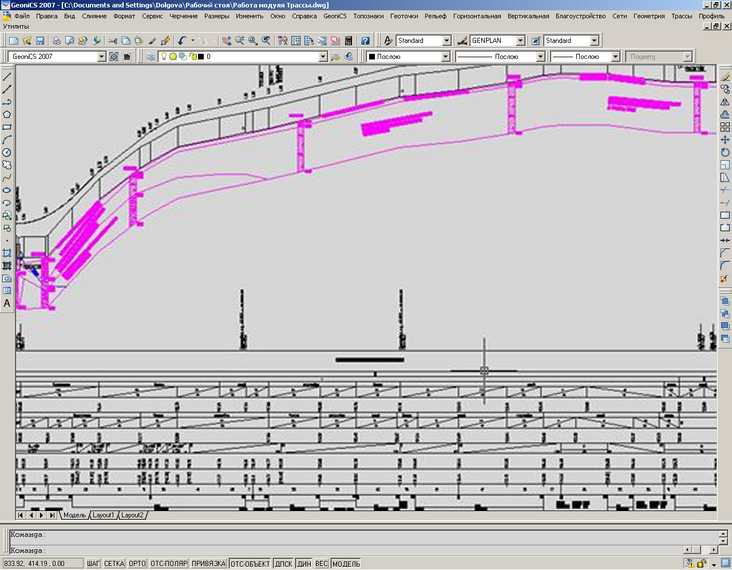Select the Erase tool in Modify toolbar
This screenshot has height=570, width=732.
(x=725, y=77)
